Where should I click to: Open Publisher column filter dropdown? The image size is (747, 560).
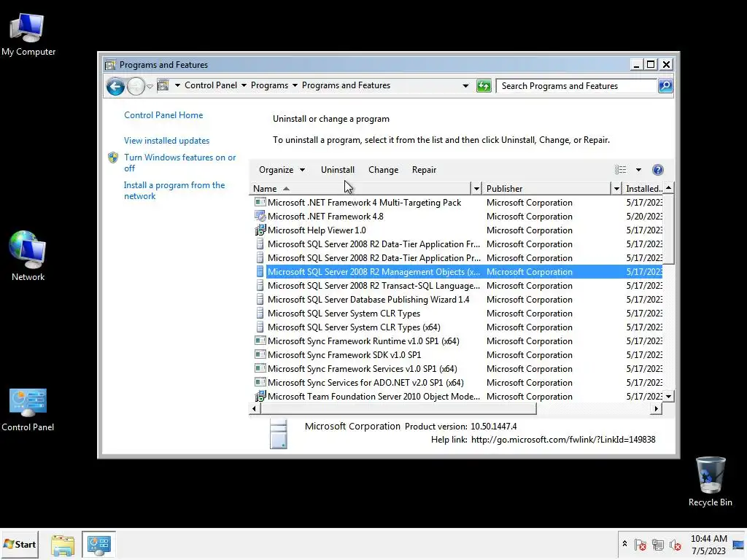pyautogui.click(x=616, y=189)
